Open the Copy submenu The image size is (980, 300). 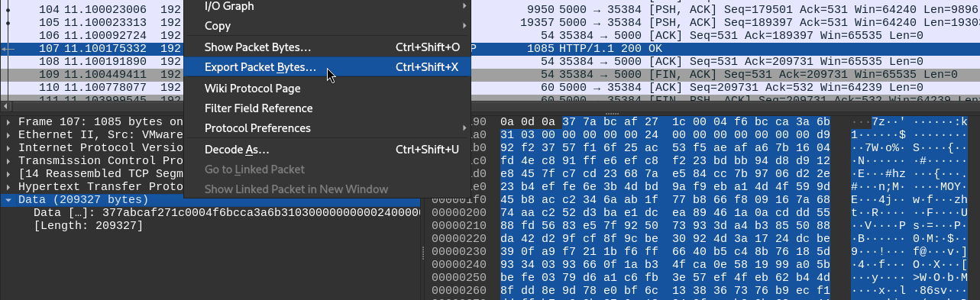327,26
